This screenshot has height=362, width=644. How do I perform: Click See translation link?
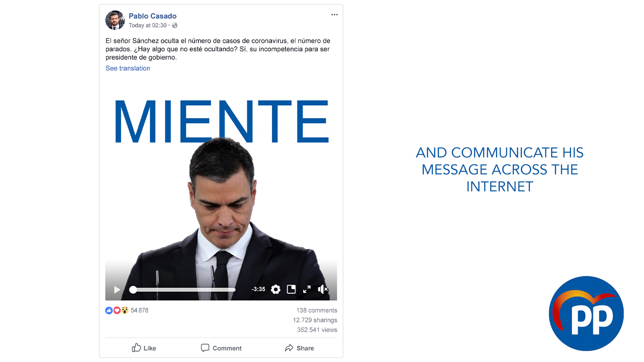coord(128,68)
